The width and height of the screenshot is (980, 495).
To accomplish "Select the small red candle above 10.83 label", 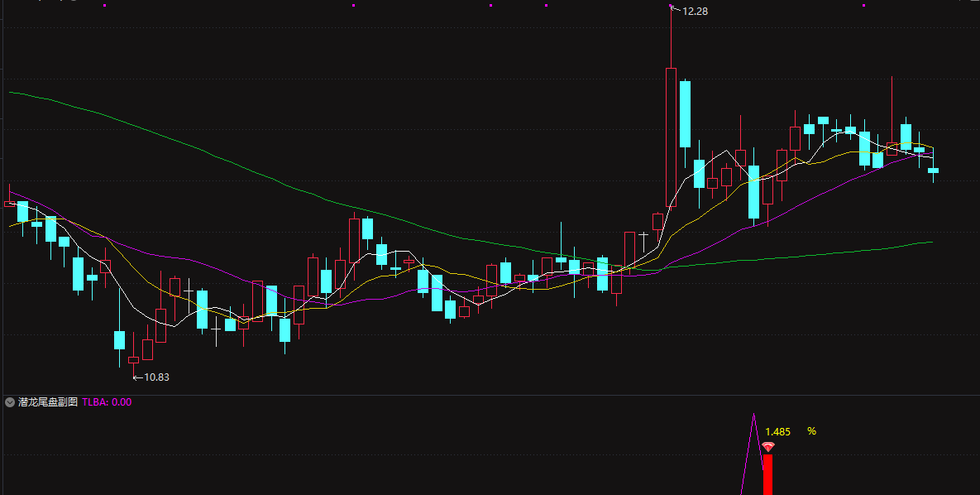I will coord(133,360).
